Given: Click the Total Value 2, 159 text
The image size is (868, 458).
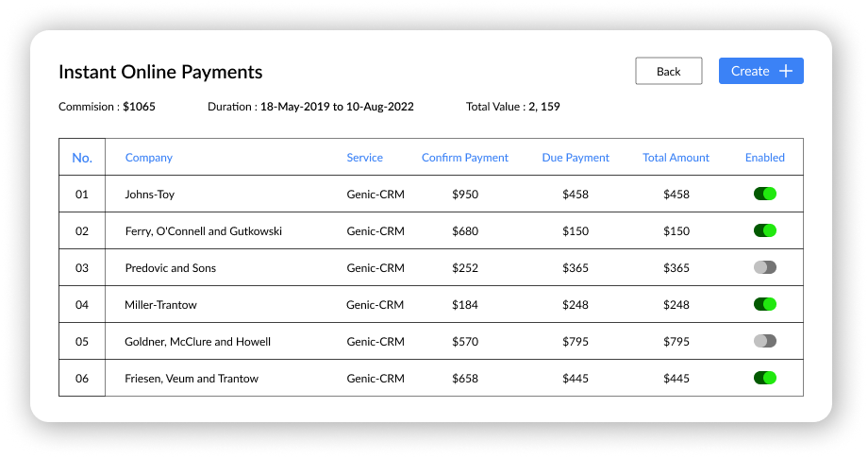Looking at the screenshot, I should pos(512,107).
